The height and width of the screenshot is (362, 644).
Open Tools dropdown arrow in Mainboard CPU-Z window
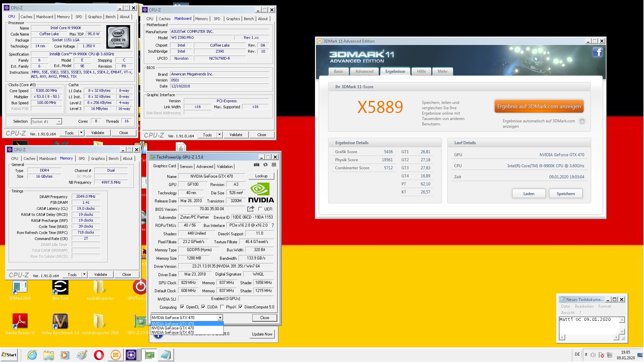coord(219,135)
